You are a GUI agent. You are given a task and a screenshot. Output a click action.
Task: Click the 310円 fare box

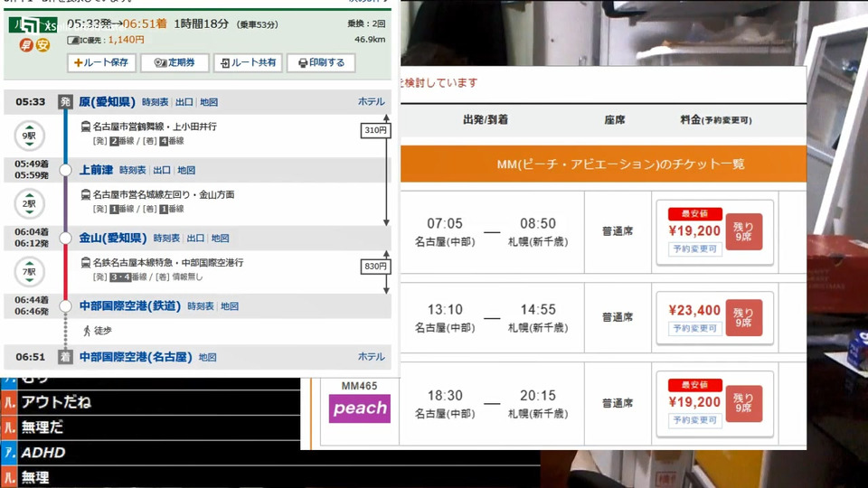coord(375,130)
